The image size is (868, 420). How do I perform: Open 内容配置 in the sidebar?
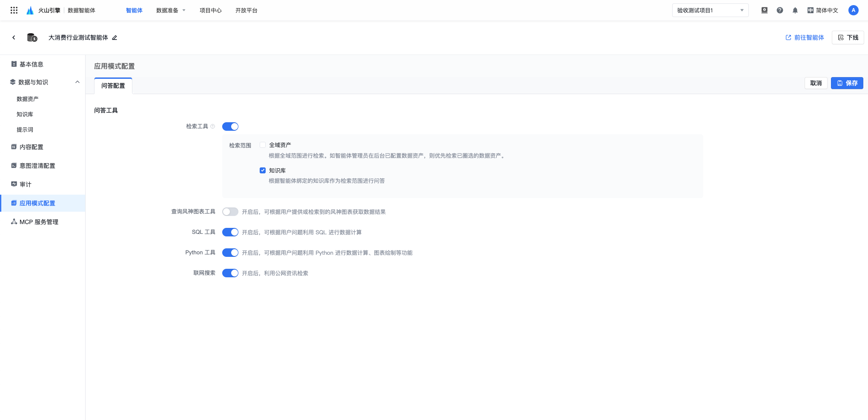32,147
